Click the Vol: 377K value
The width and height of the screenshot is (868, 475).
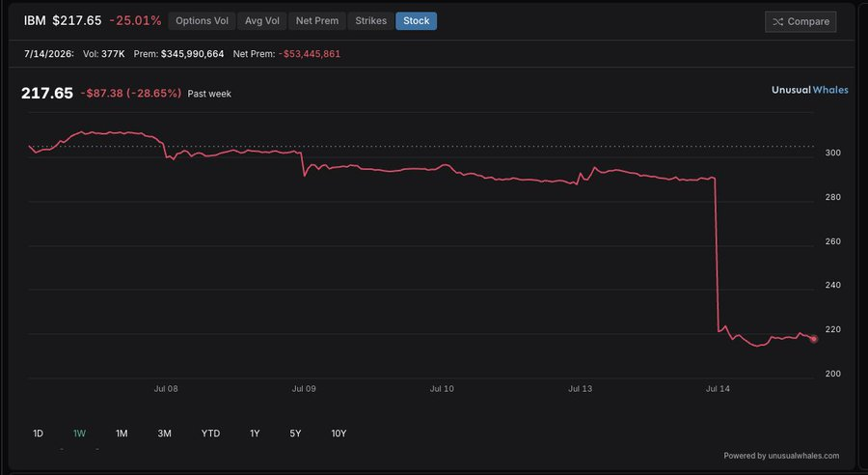(x=104, y=54)
